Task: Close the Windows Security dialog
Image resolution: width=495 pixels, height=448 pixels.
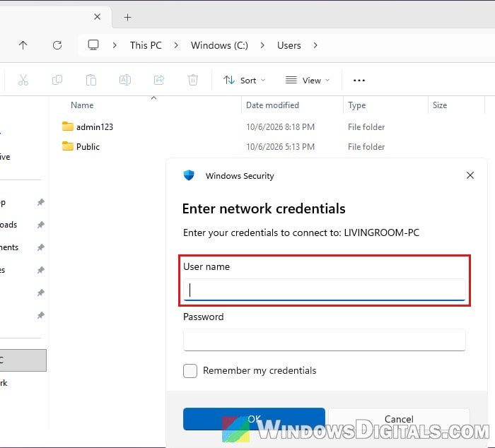Action: click(x=470, y=175)
